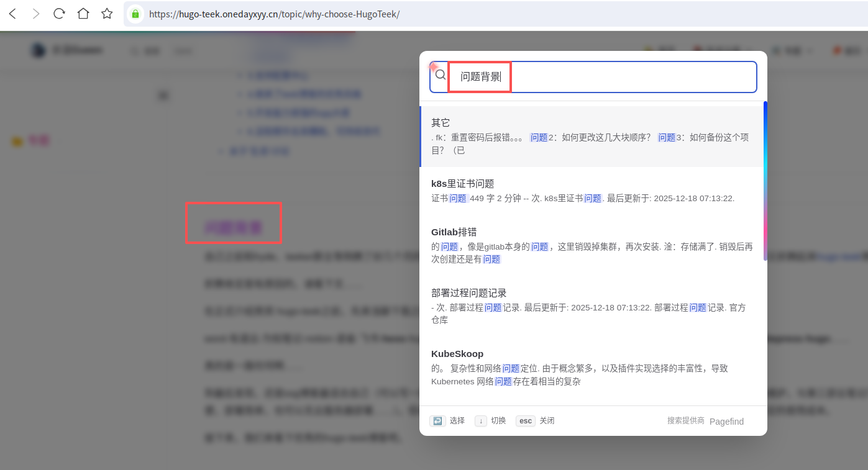
Task: Go to the browser home icon
Action: [x=83, y=14]
